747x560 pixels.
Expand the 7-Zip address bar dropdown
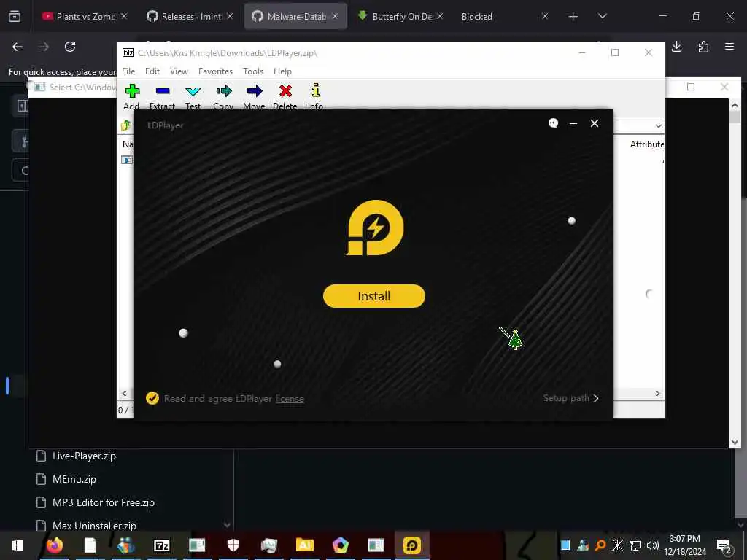point(659,125)
